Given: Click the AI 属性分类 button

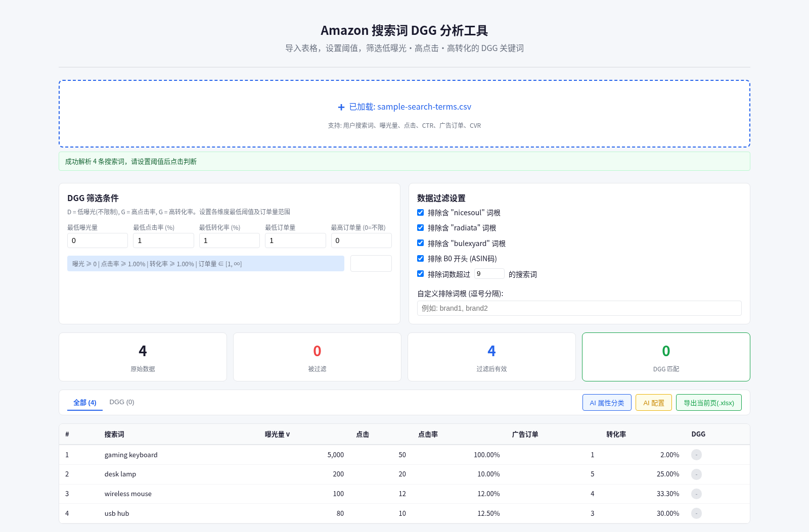Looking at the screenshot, I should pyautogui.click(x=607, y=403).
